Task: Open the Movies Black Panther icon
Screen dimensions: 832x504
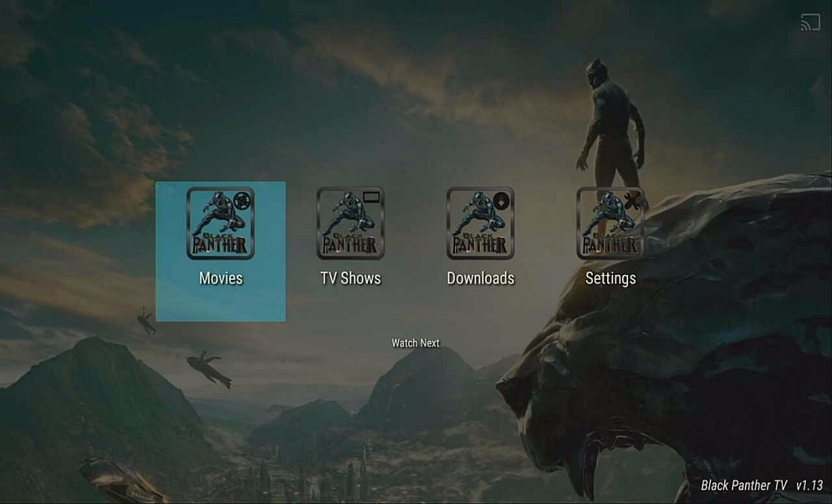Action: (220, 223)
